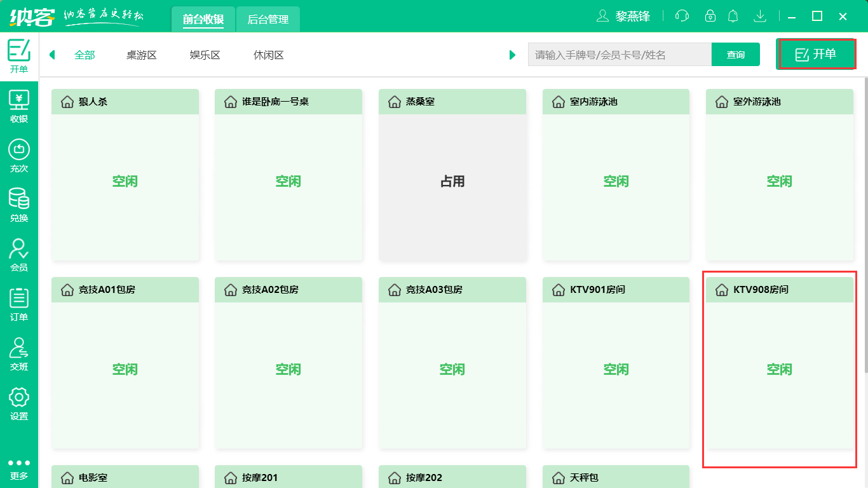This screenshot has width=868, height=488.
Task: Select the 休闲区 area tab
Action: tap(268, 55)
